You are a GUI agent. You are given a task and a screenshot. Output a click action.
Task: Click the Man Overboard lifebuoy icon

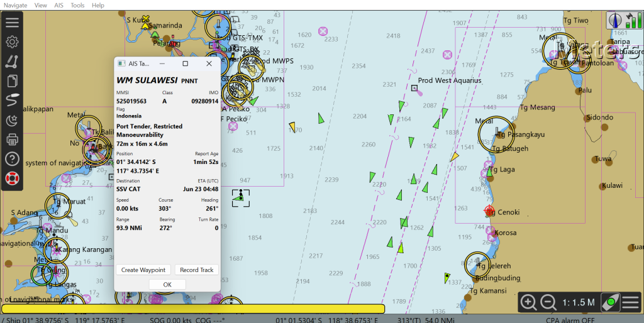pos(12,178)
